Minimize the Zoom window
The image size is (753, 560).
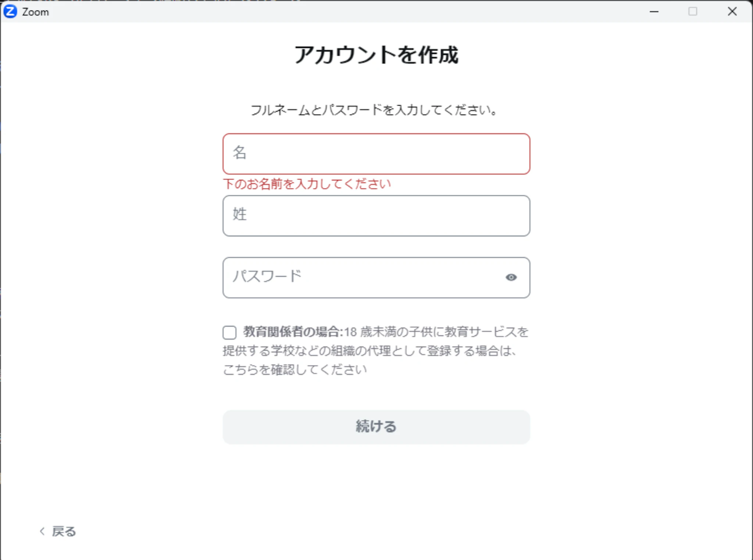click(654, 12)
